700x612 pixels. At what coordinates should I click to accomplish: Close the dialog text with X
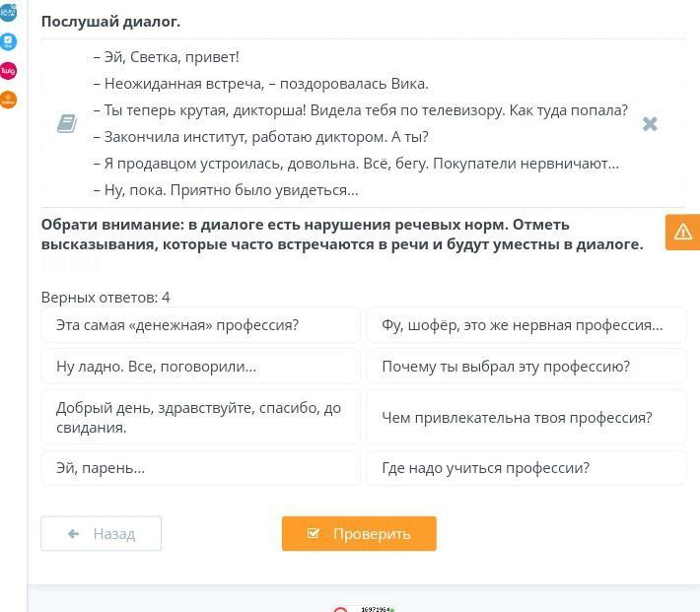tap(650, 123)
